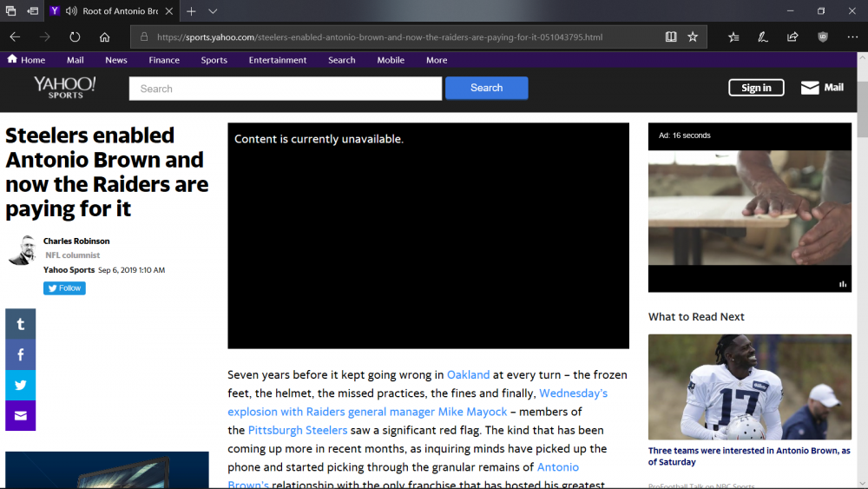The height and width of the screenshot is (489, 868).
Task: Open the Antonio Brown's link
Action: point(403,476)
